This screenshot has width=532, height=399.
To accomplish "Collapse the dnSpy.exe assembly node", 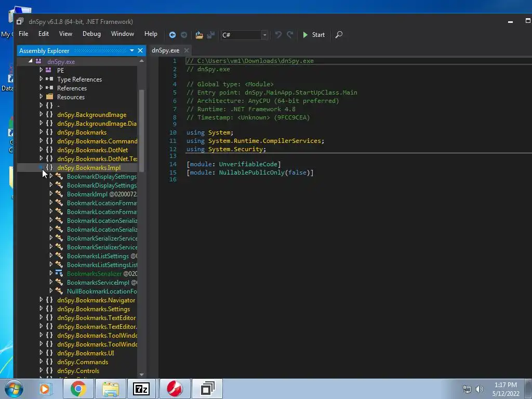I will point(31,61).
